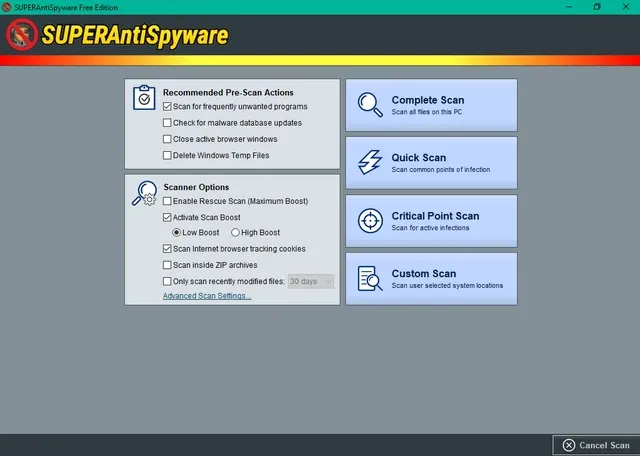Start the Quick Scan
The height and width of the screenshot is (456, 640).
click(431, 163)
